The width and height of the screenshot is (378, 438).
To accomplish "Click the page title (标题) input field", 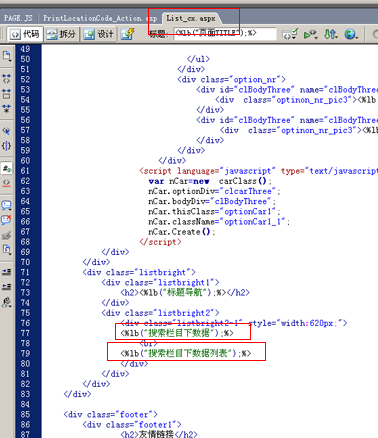I will point(225,33).
